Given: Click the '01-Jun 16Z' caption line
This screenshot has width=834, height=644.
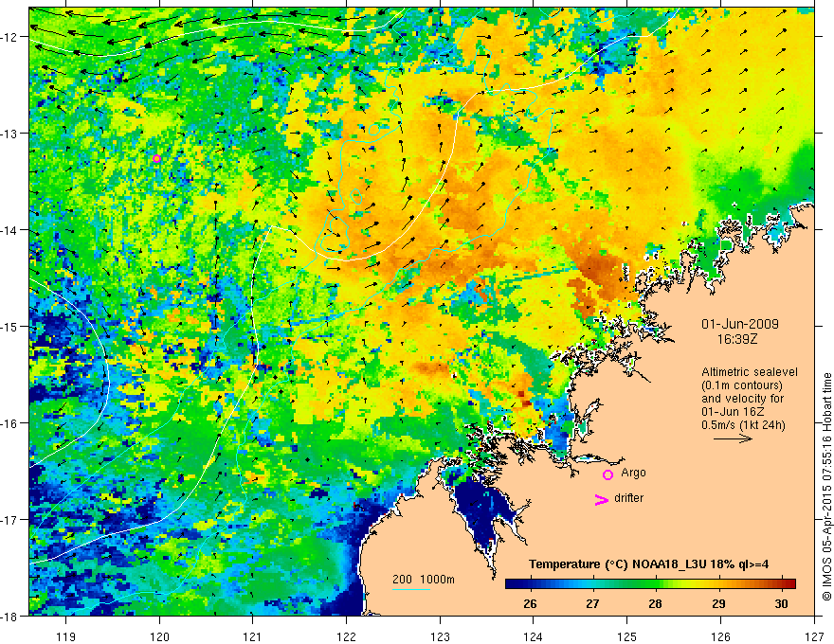Looking at the screenshot, I should (x=732, y=412).
